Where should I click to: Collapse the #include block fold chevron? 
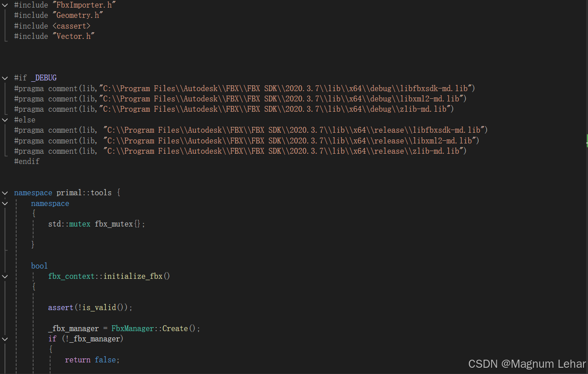point(4,5)
